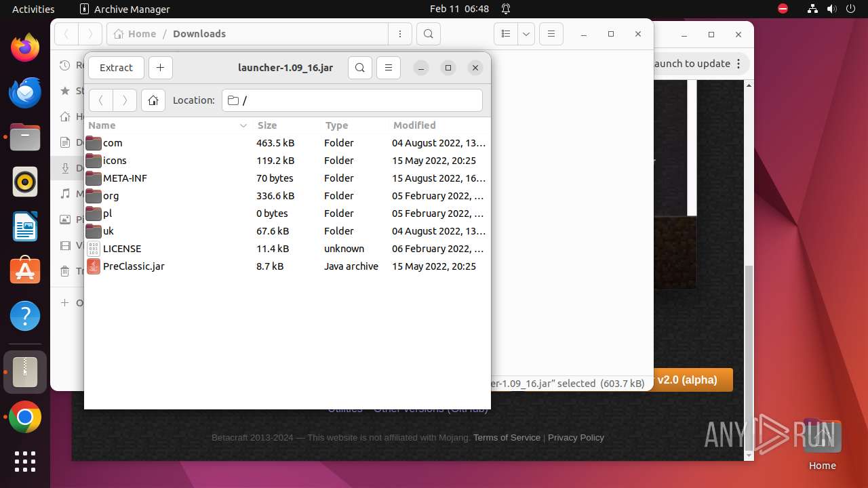Screen dimensions: 868x488
Task: Go to the archive home location
Action: (153, 100)
